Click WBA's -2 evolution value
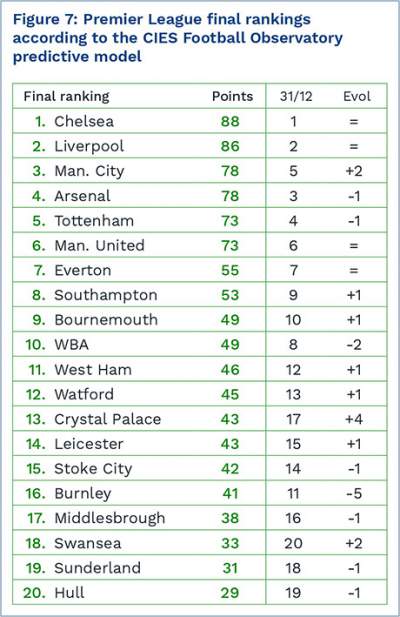 click(x=354, y=345)
